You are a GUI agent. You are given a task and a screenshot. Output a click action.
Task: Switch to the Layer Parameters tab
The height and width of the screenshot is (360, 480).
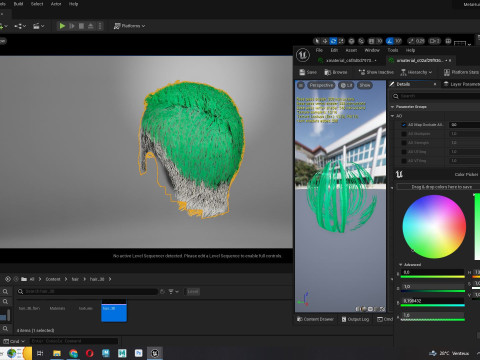point(462,84)
